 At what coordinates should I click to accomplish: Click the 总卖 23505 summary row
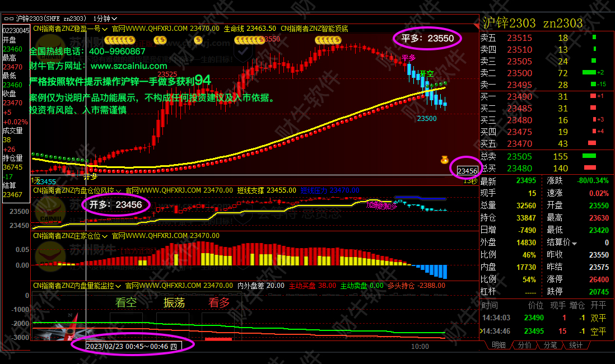[546, 156]
